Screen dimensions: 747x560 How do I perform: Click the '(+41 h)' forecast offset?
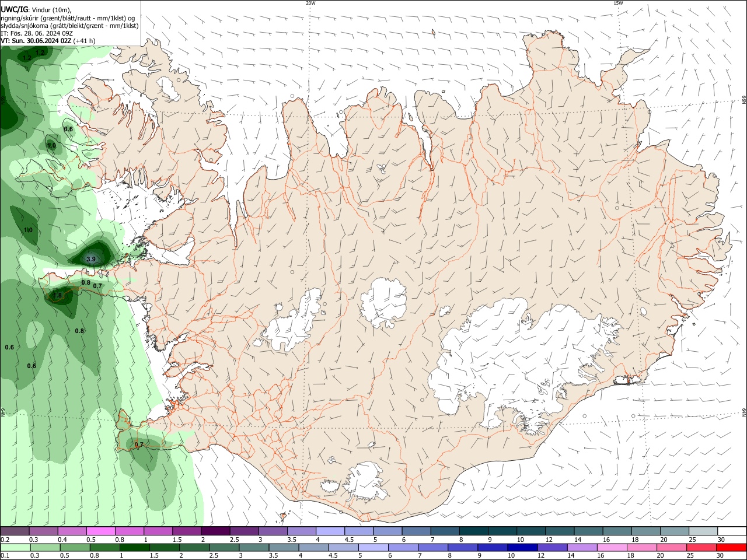(x=85, y=41)
